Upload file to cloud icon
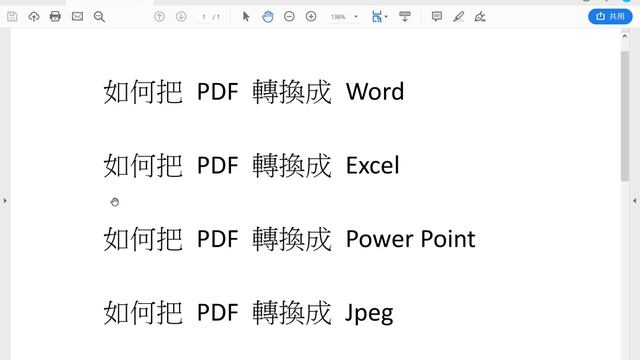This screenshot has width=640, height=360. click(34, 16)
